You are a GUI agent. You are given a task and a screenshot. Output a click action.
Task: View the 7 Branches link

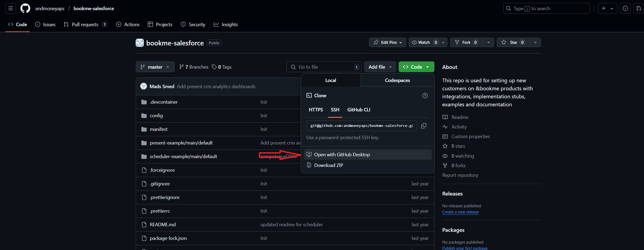(x=194, y=67)
